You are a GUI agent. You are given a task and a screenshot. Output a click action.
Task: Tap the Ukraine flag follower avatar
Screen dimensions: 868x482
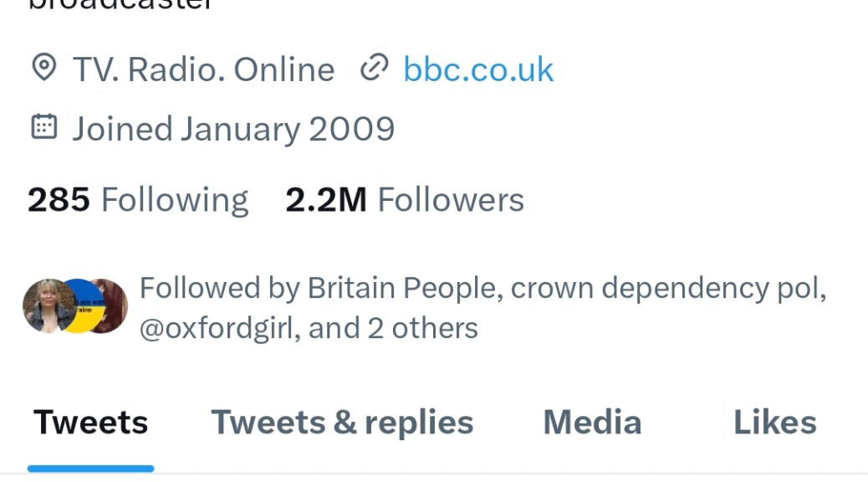(79, 308)
